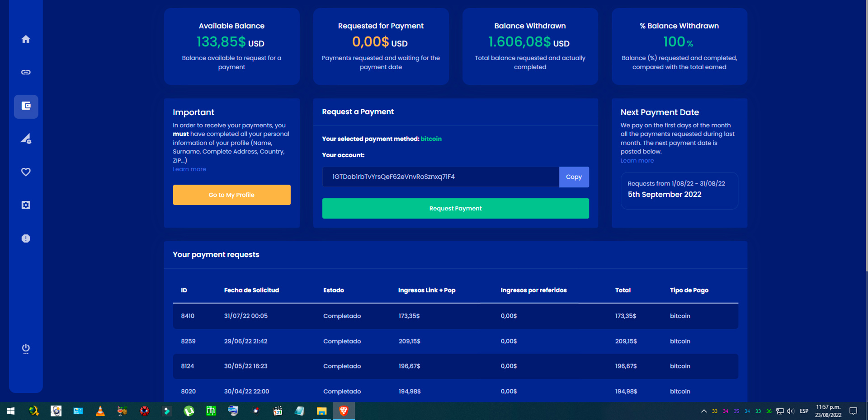Viewport: 868px width, 420px height.
Task: Click the link chain icon in sidebar
Action: tap(26, 72)
